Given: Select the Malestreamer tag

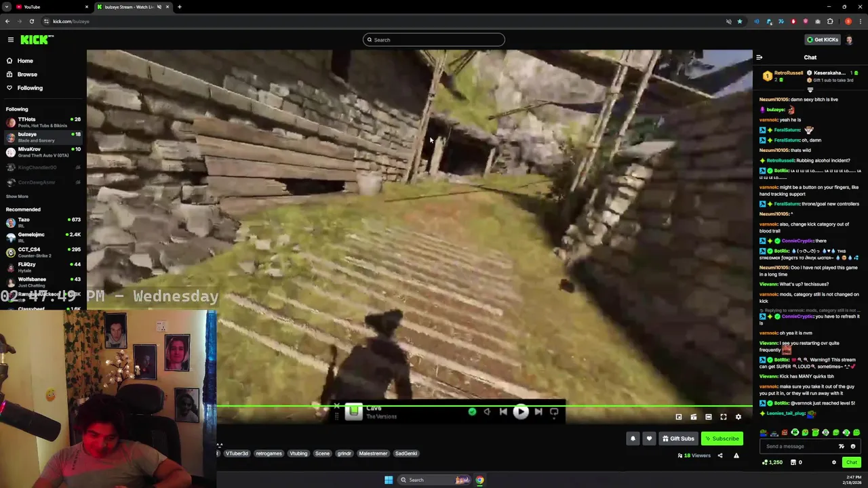Looking at the screenshot, I should [373, 453].
